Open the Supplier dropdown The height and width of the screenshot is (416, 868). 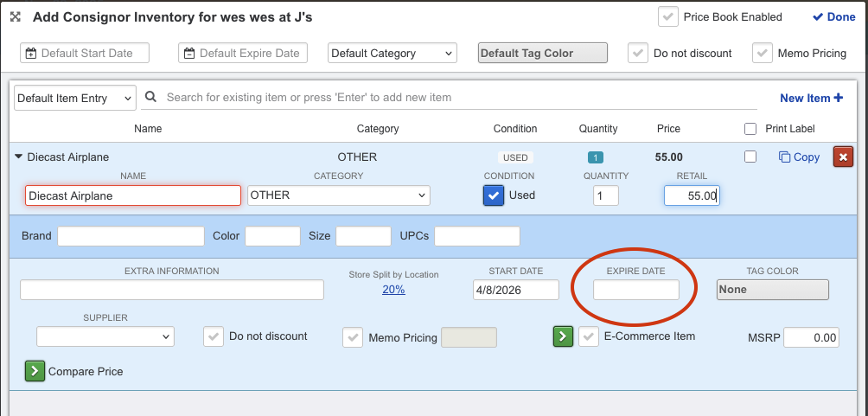(x=105, y=336)
